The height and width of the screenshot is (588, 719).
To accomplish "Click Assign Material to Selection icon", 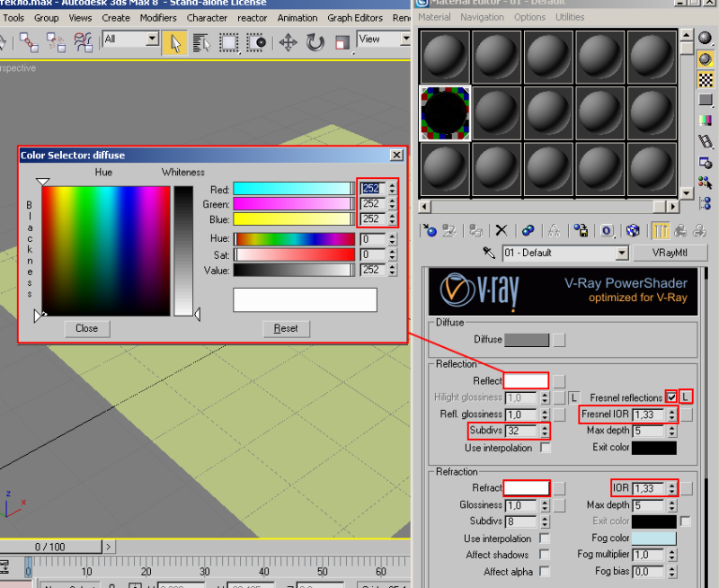I will pyautogui.click(x=475, y=230).
